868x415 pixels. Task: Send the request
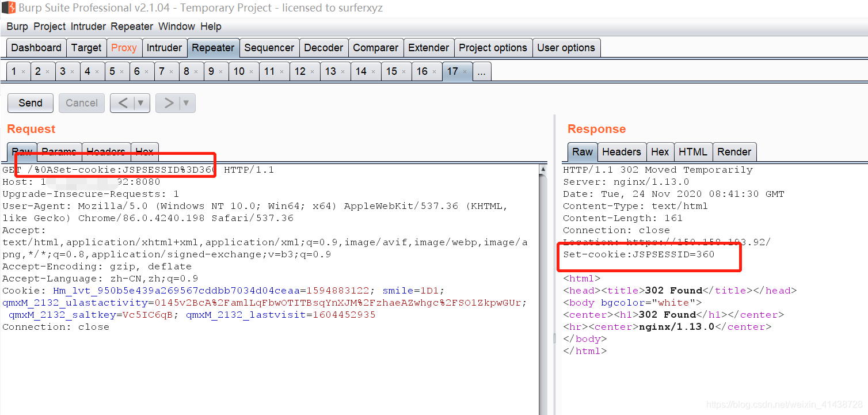click(31, 103)
